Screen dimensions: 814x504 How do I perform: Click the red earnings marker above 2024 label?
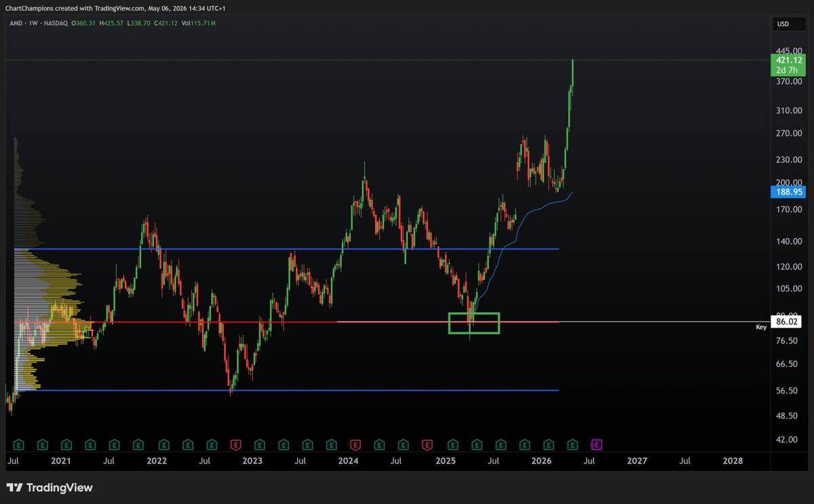355,445
